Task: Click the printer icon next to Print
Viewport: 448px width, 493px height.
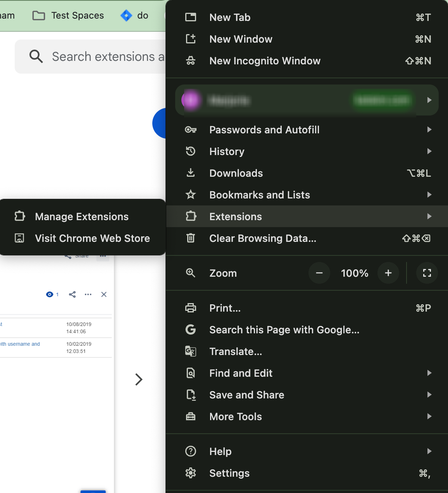Action: 191,308
